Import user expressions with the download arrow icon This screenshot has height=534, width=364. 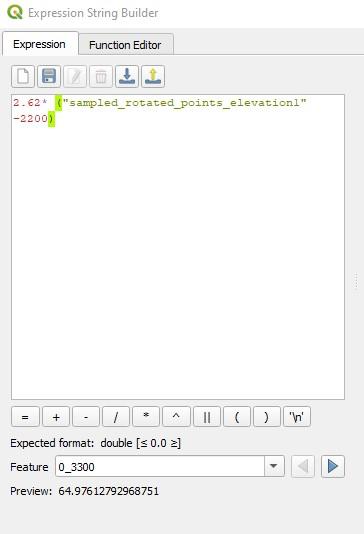pyautogui.click(x=127, y=76)
